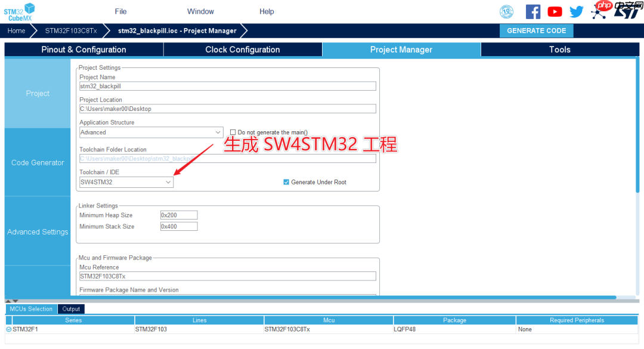Image resolution: width=644 pixels, height=349 pixels.
Task: Collapse bottom panel using the arrow handles
Action: pyautogui.click(x=11, y=301)
